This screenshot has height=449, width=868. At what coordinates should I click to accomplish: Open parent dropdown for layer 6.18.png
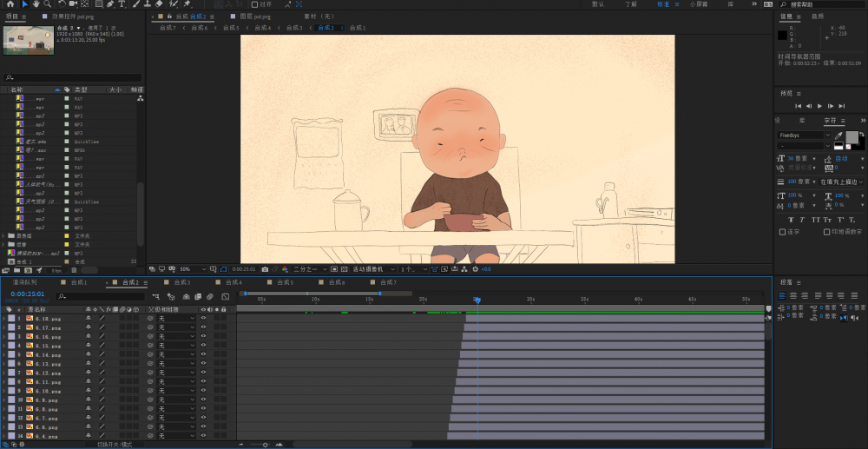(176, 319)
